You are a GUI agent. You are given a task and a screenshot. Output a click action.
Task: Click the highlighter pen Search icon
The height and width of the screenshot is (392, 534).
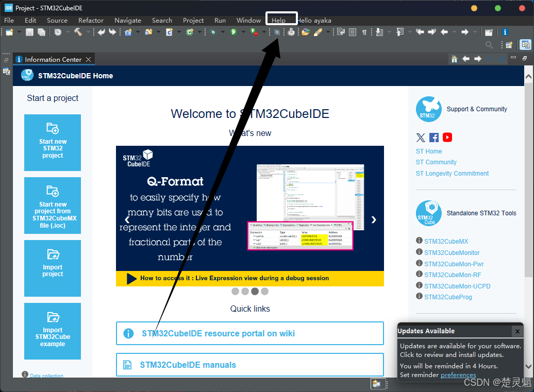[x=318, y=32]
